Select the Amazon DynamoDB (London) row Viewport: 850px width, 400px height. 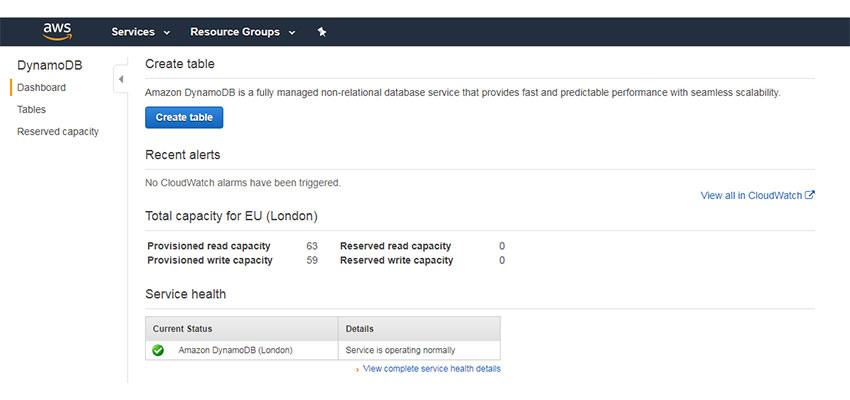point(323,350)
